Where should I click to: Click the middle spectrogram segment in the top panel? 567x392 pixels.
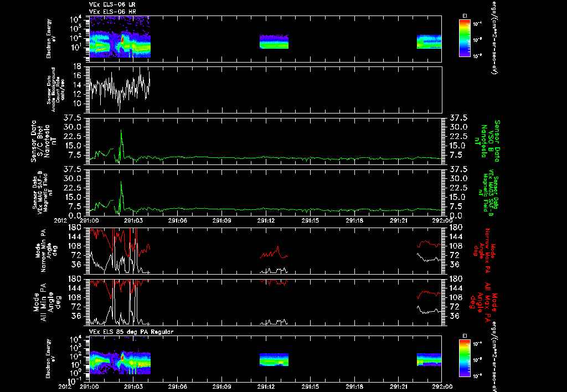[274, 42]
